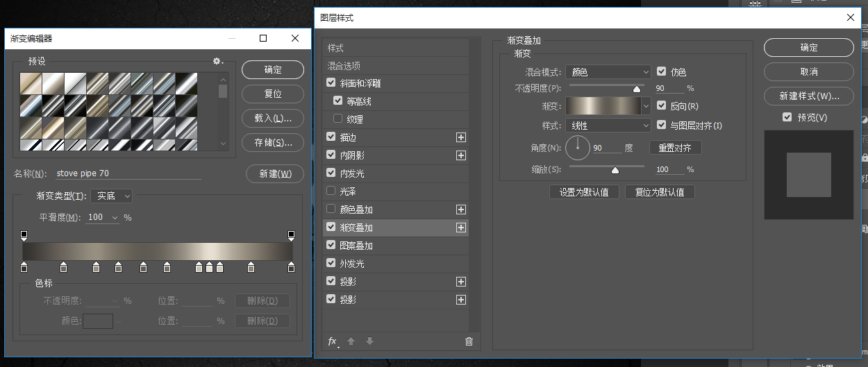Enable the 颜色叠加 checkbox
The width and height of the screenshot is (868, 367).
331,210
